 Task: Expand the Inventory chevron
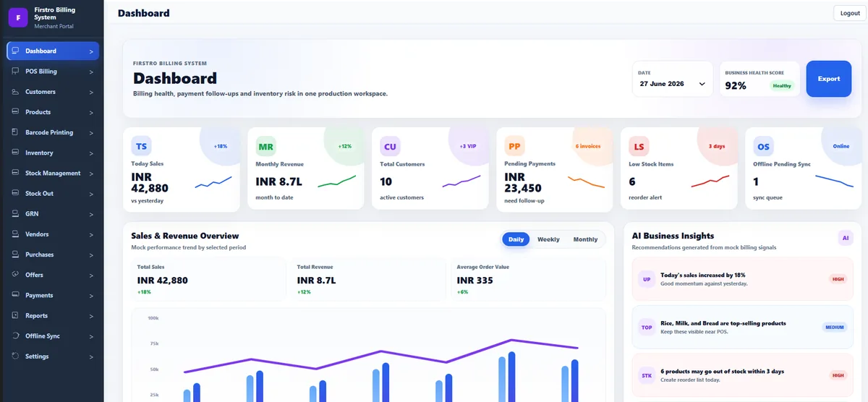[x=91, y=153]
